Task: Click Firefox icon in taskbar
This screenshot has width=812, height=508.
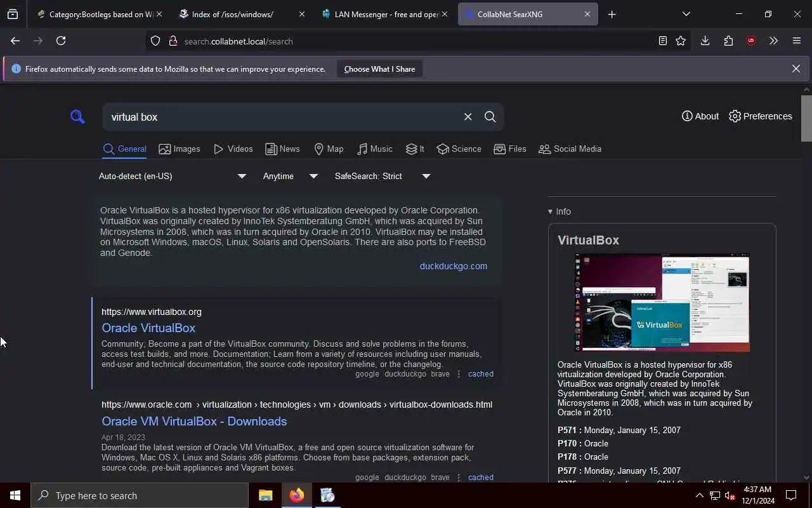Action: tap(297, 495)
